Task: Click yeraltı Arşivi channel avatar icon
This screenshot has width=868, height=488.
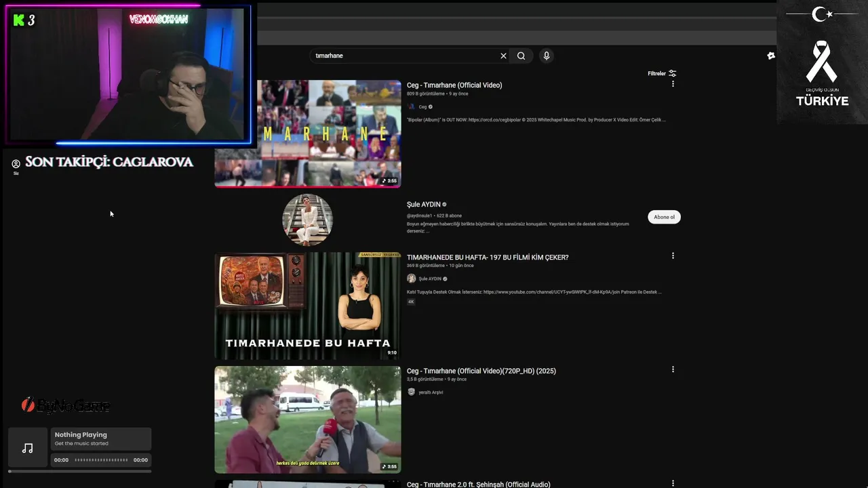Action: coord(411,392)
